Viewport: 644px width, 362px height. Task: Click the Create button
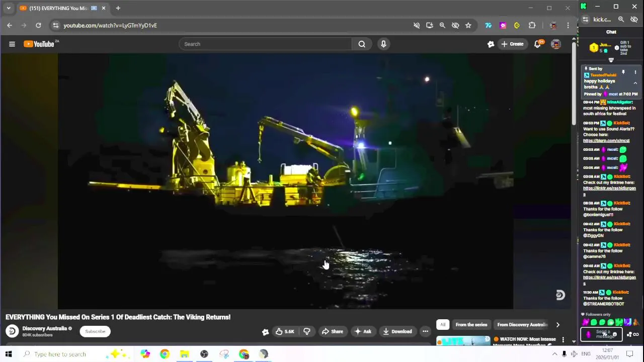pyautogui.click(x=512, y=44)
